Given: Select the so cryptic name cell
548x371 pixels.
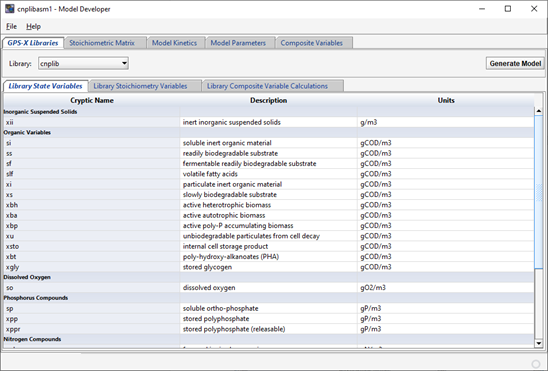Looking at the screenshot, I should (92, 288).
